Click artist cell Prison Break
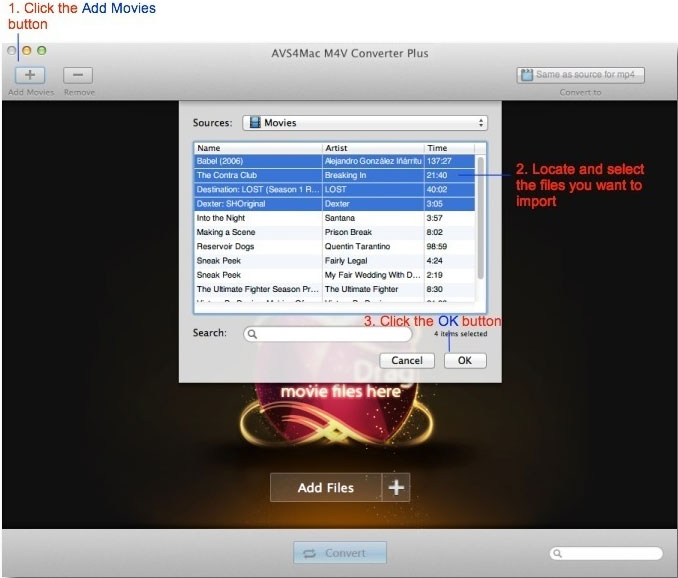678x578 pixels. pos(348,232)
